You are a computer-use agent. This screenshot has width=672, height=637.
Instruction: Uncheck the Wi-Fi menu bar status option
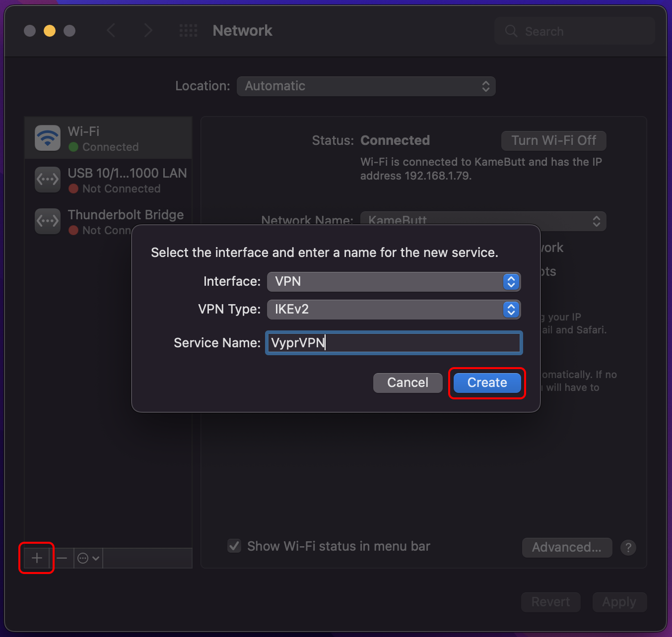click(x=234, y=546)
